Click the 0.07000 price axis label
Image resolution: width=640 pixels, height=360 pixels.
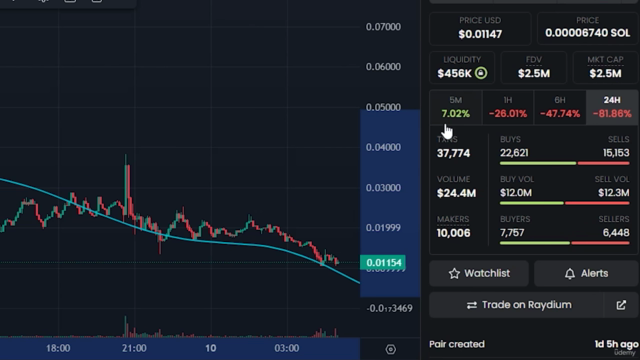383,27
